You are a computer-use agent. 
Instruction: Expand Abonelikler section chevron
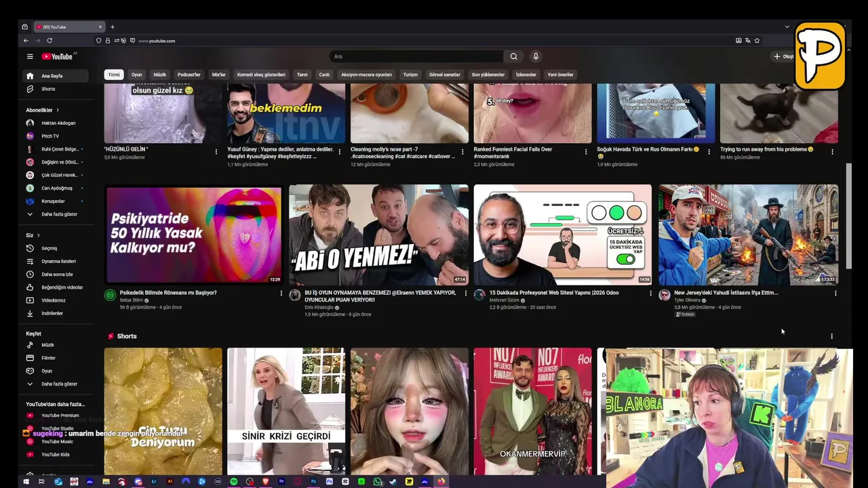(58, 110)
